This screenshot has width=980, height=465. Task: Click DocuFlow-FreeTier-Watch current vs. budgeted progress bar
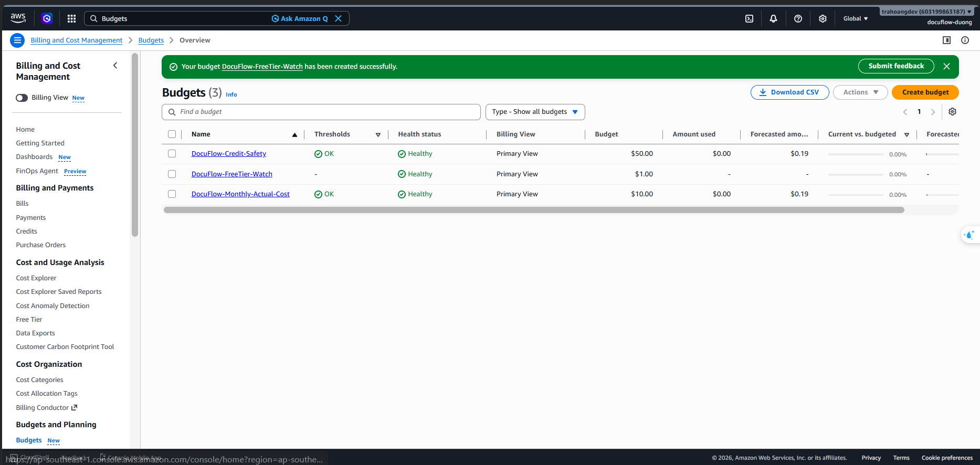(x=856, y=174)
